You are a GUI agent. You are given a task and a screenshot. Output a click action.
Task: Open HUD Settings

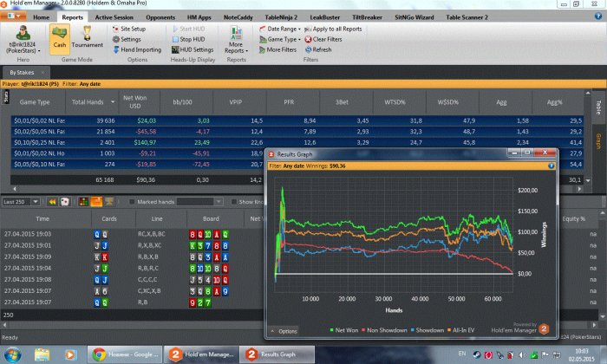pyautogui.click(x=193, y=50)
